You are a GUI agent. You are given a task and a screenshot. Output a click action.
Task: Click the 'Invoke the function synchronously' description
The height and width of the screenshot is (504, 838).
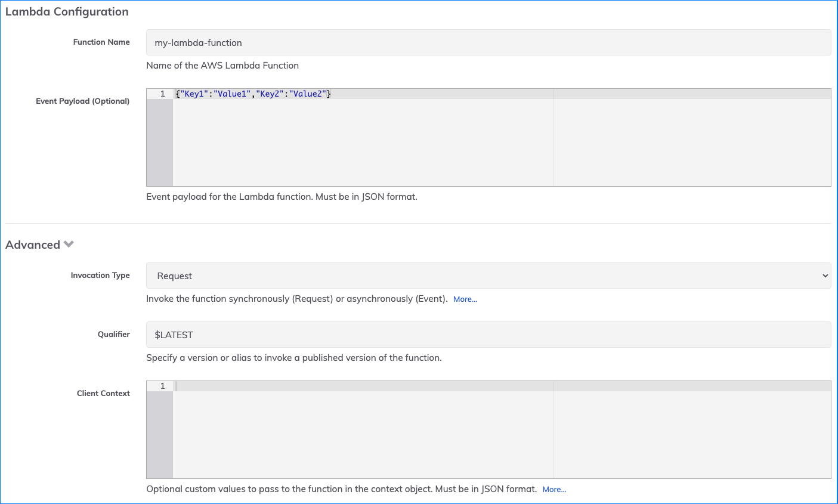(297, 299)
